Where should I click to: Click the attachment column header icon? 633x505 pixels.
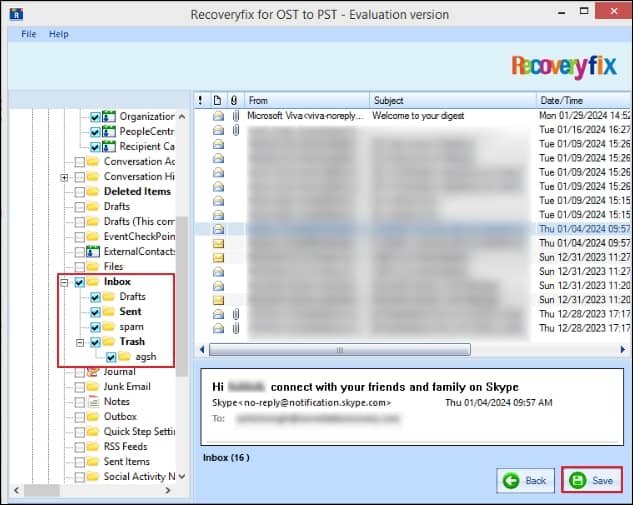234,100
